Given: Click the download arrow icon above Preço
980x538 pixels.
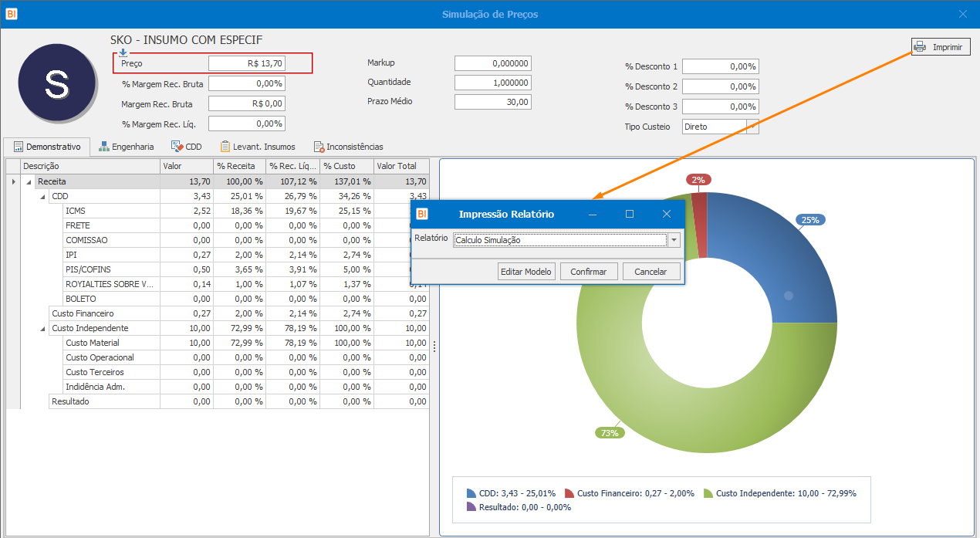Looking at the screenshot, I should click(123, 52).
